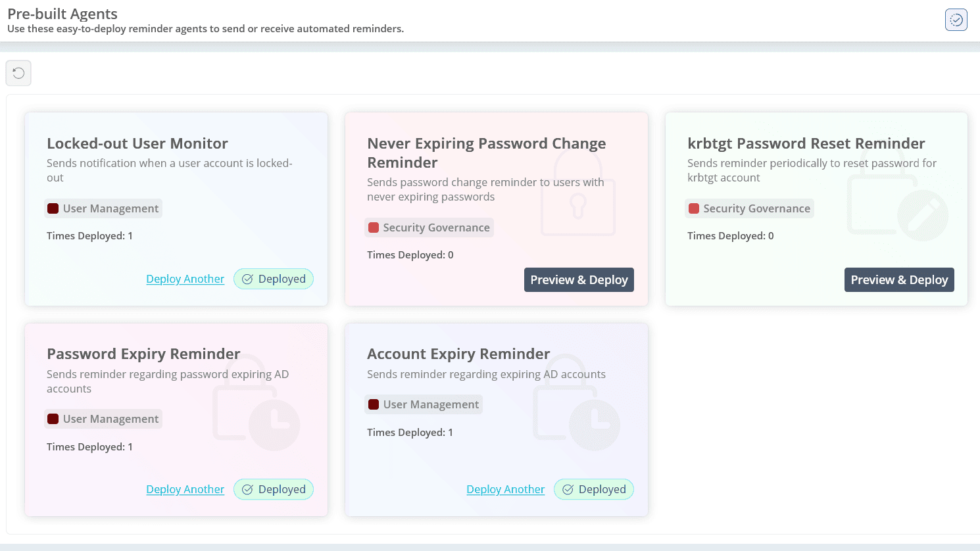The height and width of the screenshot is (551, 980).
Task: Click the dark red swatch on Locked-out User Monitor tag
Action: (53, 209)
